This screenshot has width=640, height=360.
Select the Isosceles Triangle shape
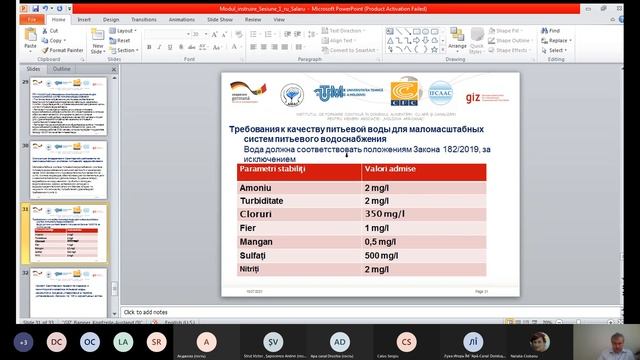coord(390,40)
